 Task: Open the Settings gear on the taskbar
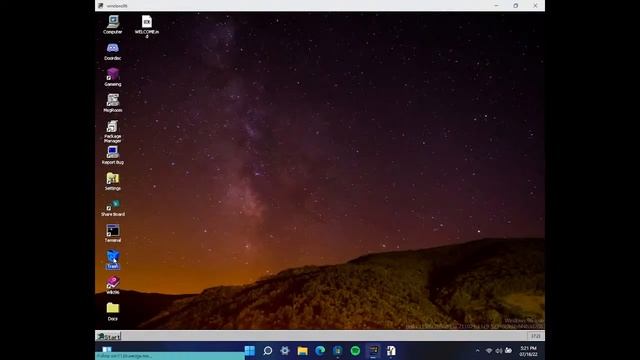click(x=285, y=351)
